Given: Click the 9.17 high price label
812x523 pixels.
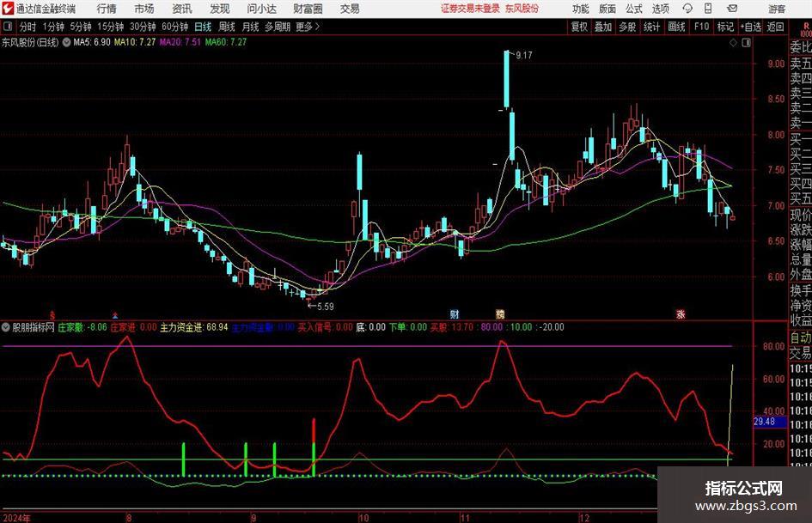Looking at the screenshot, I should pyautogui.click(x=523, y=56).
